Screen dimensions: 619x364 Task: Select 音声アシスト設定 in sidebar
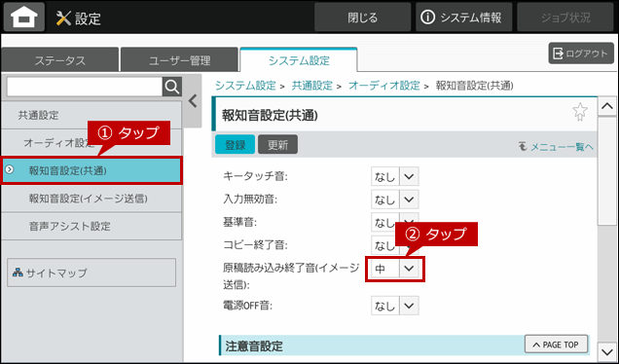(91, 226)
